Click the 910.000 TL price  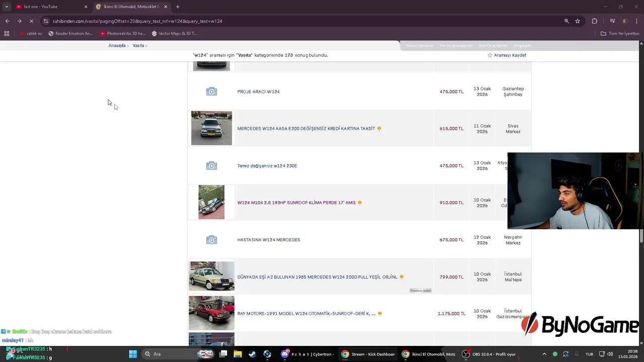452,203
